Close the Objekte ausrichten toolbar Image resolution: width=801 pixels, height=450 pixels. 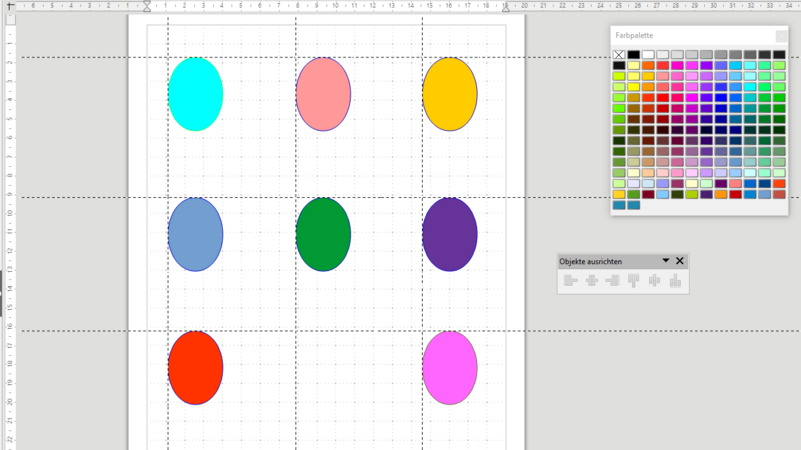pos(680,261)
